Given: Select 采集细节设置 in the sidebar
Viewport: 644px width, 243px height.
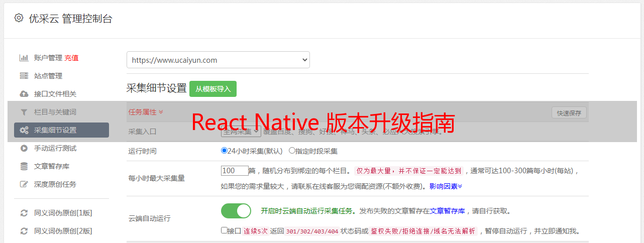Looking at the screenshot, I should pos(61,130).
